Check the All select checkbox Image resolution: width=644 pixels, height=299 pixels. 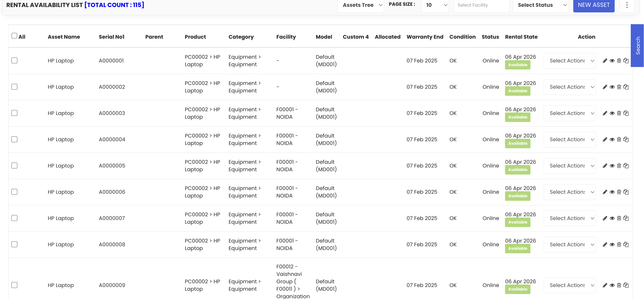14,36
